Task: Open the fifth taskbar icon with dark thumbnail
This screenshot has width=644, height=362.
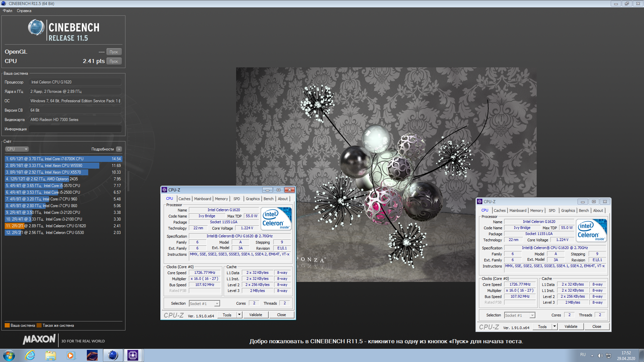Action: [x=92, y=355]
